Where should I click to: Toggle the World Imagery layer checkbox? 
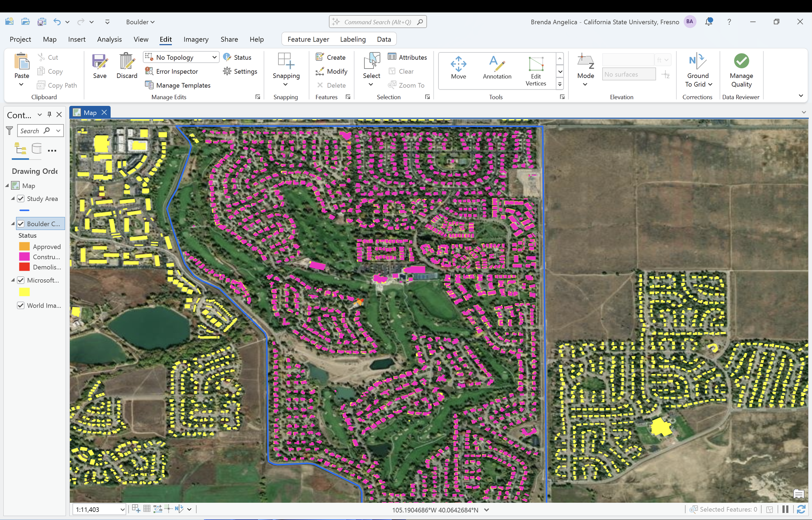click(x=21, y=306)
